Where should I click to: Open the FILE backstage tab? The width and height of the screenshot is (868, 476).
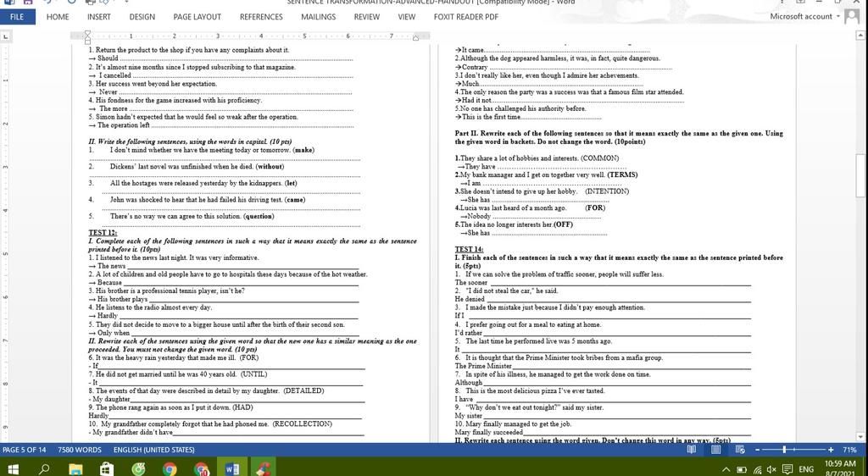(17, 17)
